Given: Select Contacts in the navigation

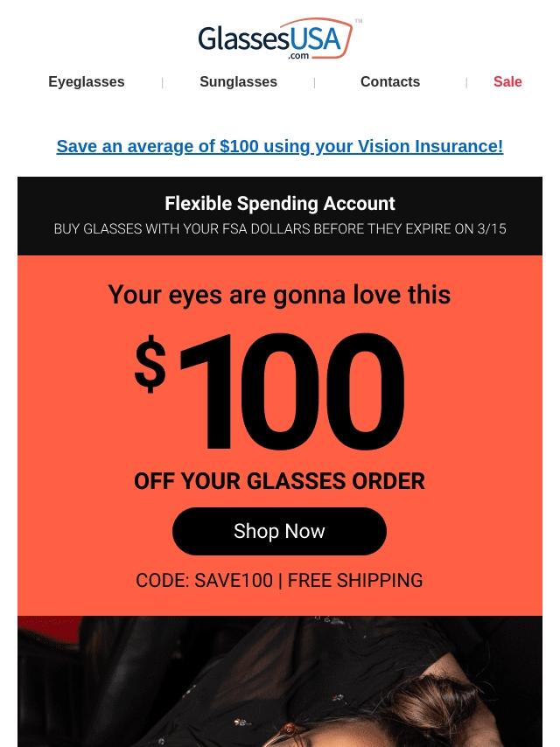Looking at the screenshot, I should click(390, 82).
